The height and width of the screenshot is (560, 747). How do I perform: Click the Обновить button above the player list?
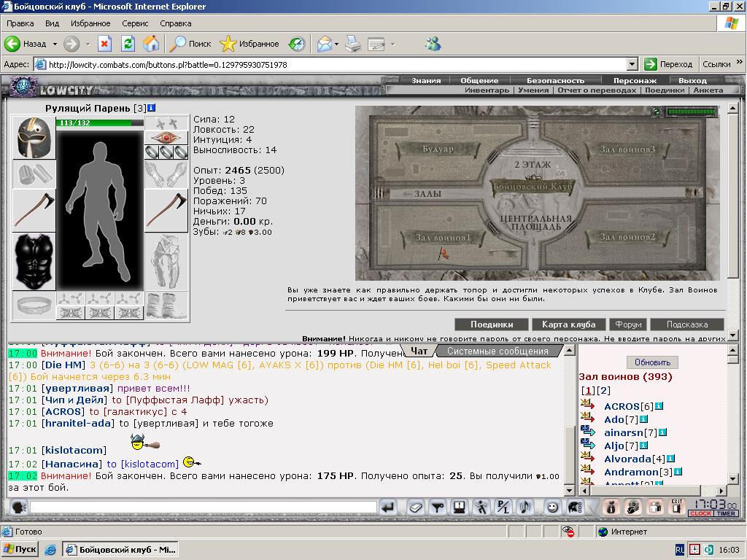pos(652,362)
